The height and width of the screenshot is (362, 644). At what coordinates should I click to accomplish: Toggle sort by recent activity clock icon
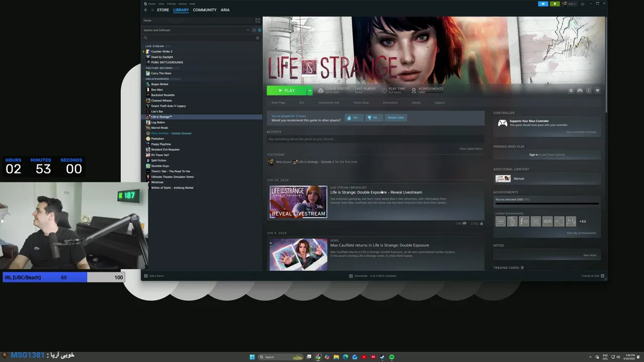pos(254,30)
